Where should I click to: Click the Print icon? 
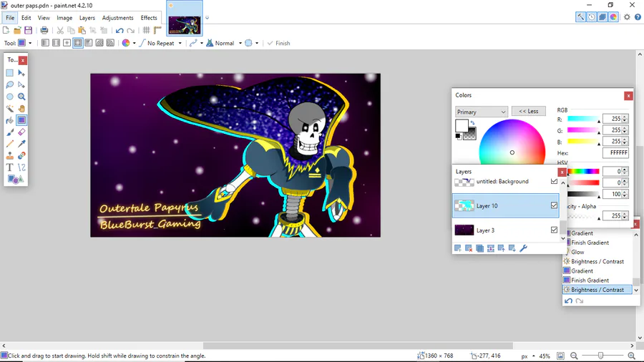(44, 30)
